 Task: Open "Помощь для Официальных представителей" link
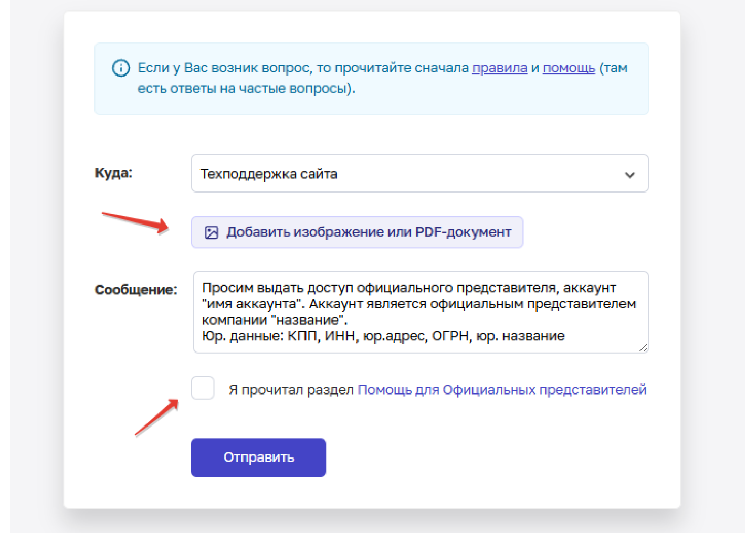pyautogui.click(x=502, y=390)
